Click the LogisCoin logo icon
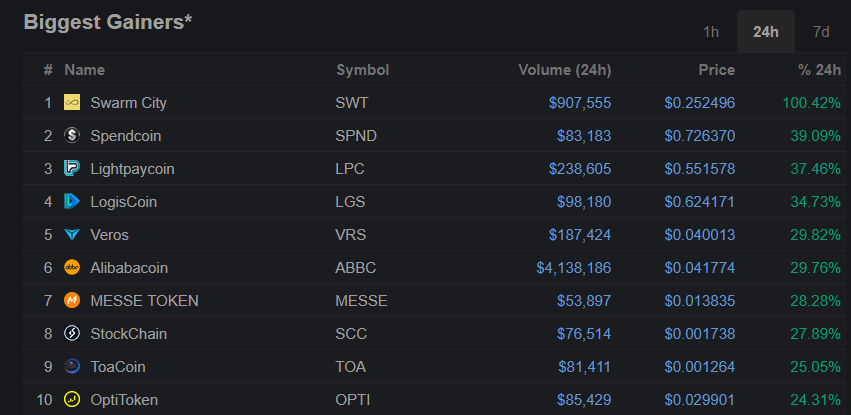 pos(72,201)
